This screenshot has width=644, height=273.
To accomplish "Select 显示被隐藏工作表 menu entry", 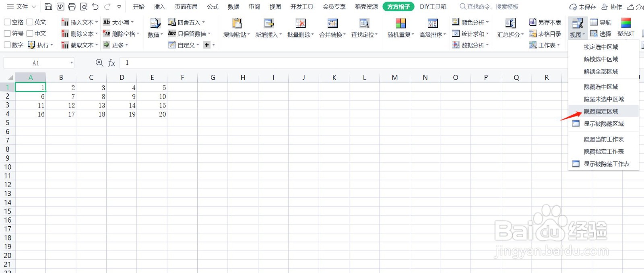I will pos(603,164).
